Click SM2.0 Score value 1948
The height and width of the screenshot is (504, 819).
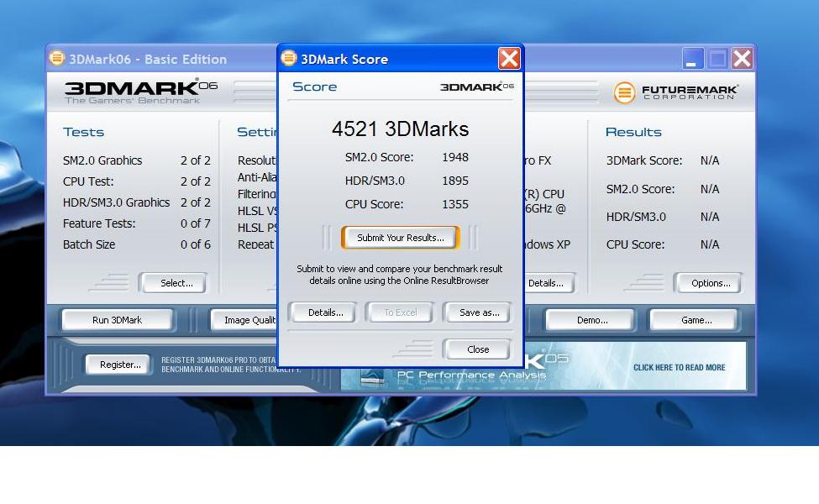pos(455,157)
